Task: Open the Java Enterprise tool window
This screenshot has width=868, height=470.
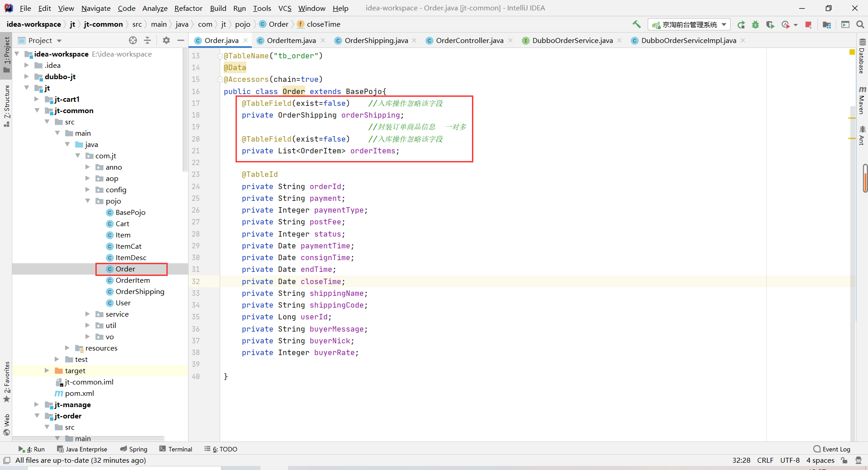Action: tap(82, 449)
